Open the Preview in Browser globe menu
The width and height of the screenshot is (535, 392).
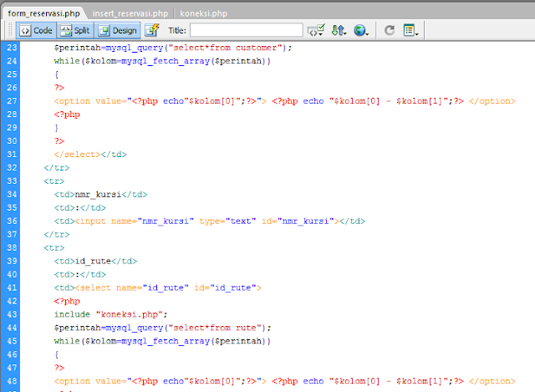point(360,30)
